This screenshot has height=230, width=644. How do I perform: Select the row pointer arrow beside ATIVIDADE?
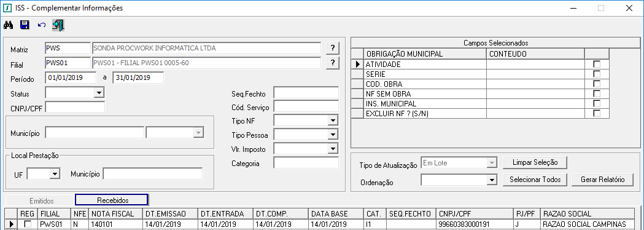(x=358, y=64)
